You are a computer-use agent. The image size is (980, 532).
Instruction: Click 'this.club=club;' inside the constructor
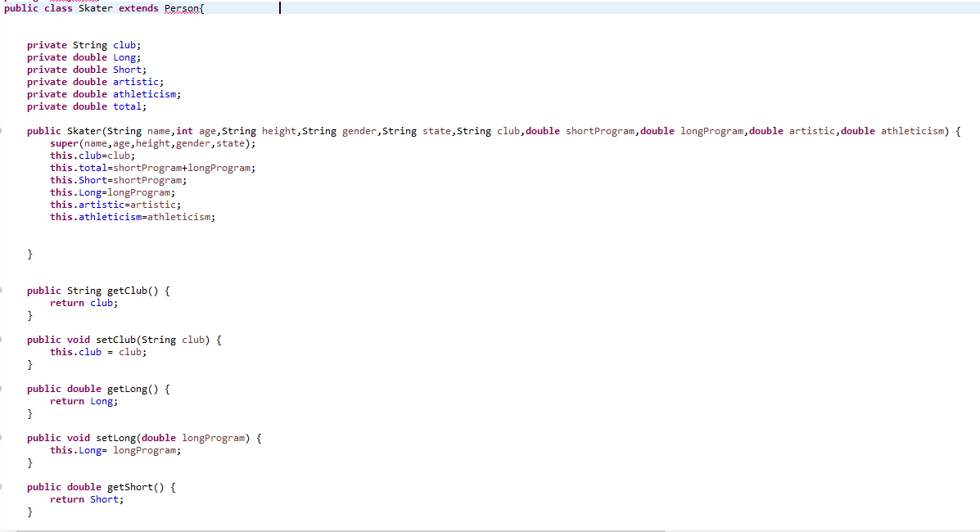point(93,156)
